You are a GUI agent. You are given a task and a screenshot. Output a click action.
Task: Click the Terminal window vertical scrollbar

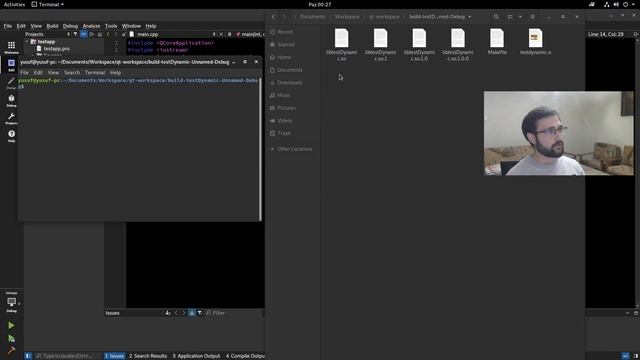260,149
